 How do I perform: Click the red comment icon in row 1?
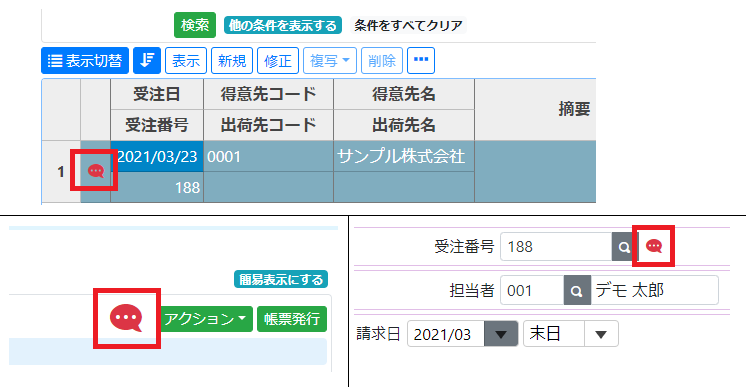[96, 170]
